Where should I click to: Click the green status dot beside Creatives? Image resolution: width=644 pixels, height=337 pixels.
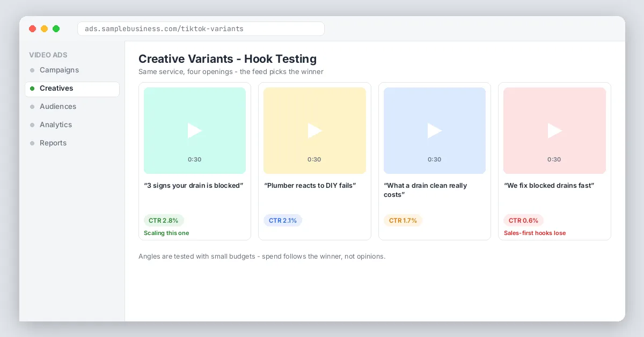click(32, 89)
